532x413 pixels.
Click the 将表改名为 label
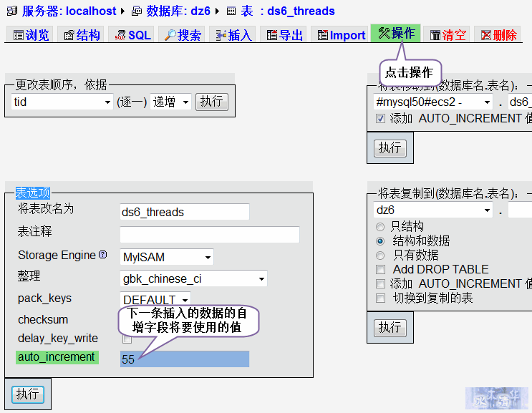[46, 208]
